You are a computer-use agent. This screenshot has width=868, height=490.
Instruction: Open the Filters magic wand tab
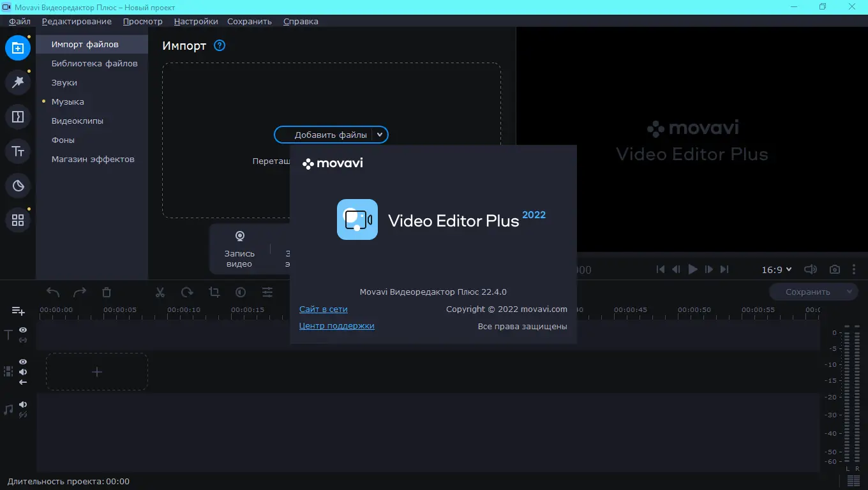pos(18,82)
